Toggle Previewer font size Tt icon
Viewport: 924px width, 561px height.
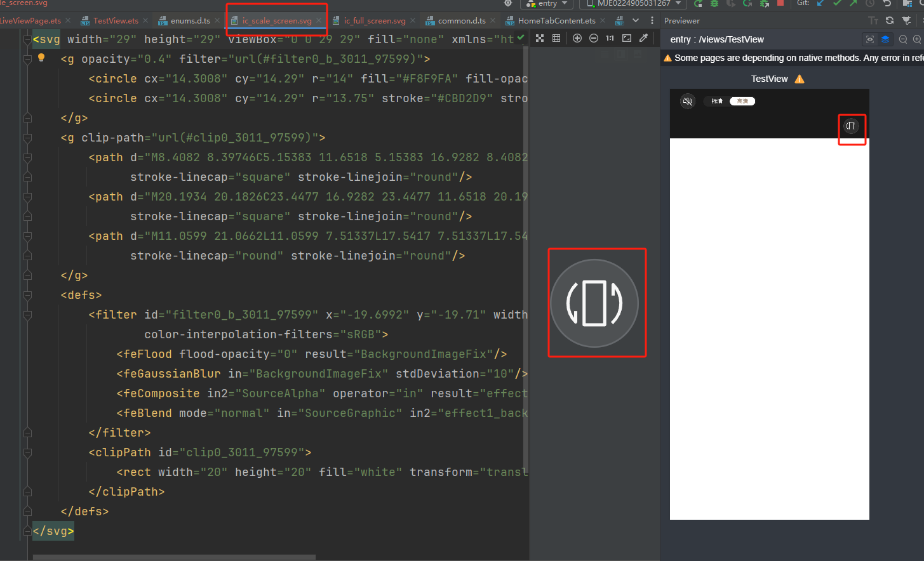pyautogui.click(x=873, y=21)
